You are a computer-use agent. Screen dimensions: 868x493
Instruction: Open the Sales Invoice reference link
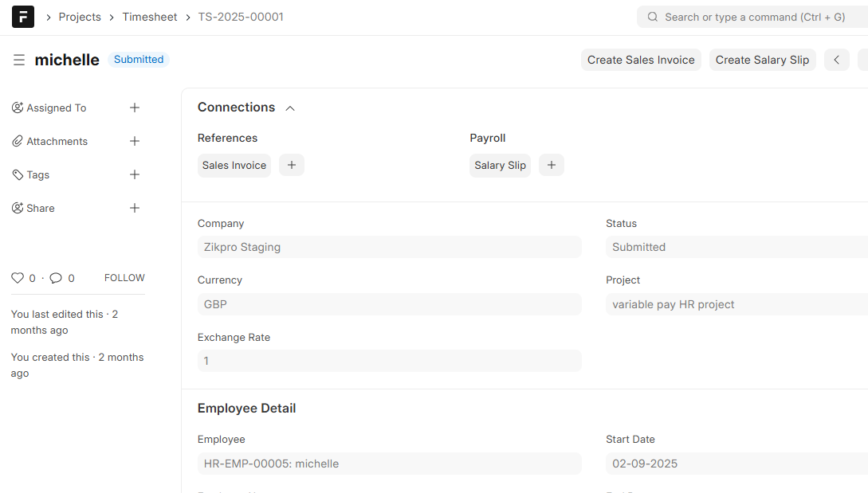click(x=234, y=166)
